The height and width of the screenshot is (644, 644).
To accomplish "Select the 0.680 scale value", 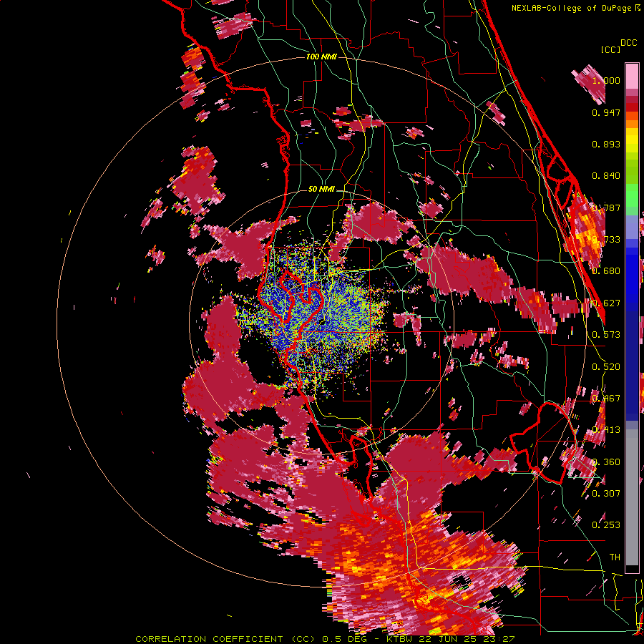I will click(606, 271).
